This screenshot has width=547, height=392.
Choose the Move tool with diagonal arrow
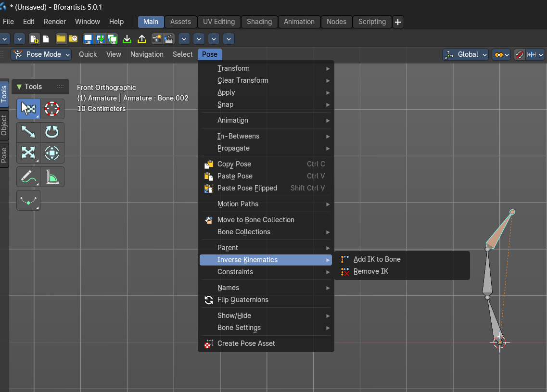tap(28, 132)
